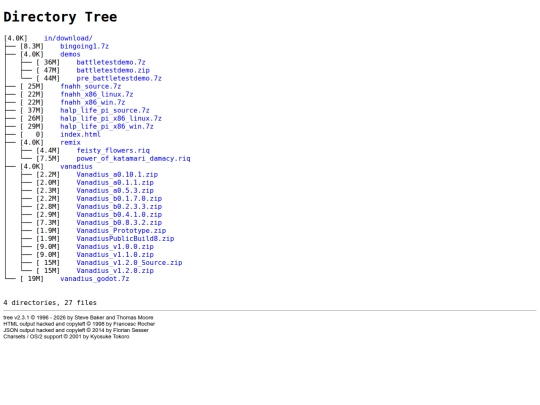Click battletestdemo.7z link
The width and height of the screenshot is (540, 405).
point(111,62)
